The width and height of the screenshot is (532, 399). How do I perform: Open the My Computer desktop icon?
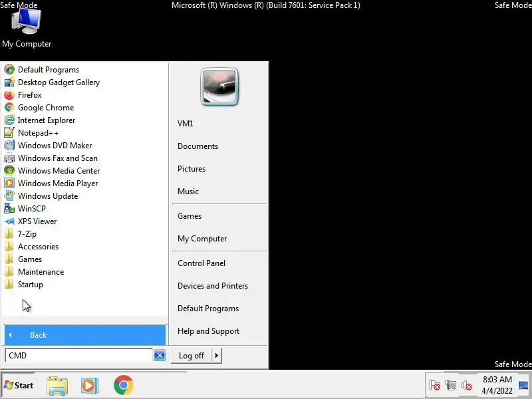pyautogui.click(x=26, y=28)
